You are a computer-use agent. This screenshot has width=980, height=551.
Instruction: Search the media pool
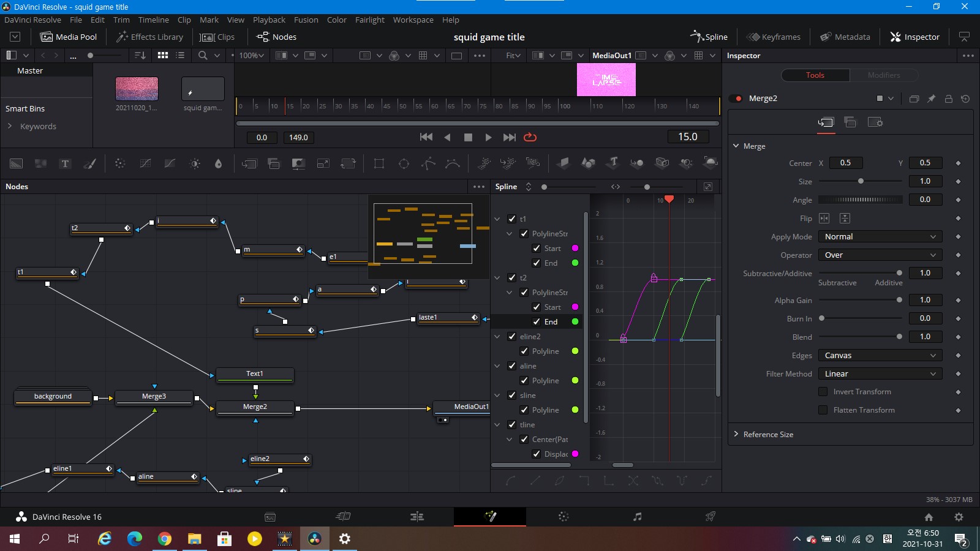point(203,55)
